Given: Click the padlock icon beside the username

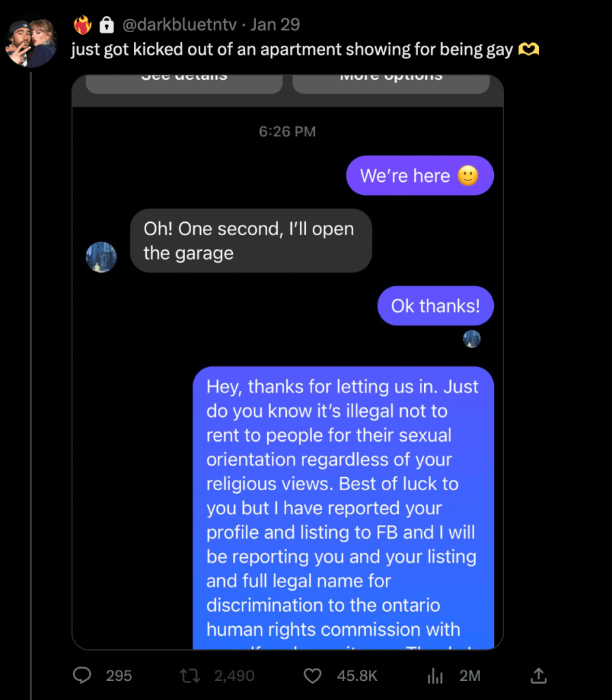Looking at the screenshot, I should coord(106,25).
